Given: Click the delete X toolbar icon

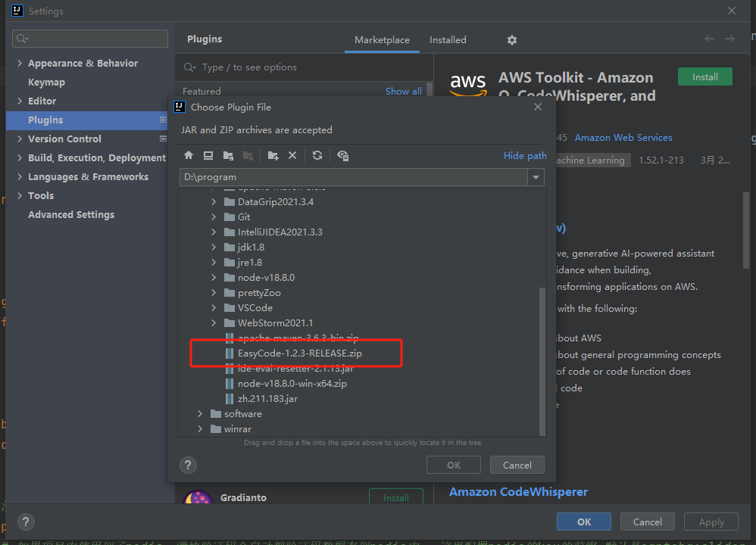Looking at the screenshot, I should point(292,155).
